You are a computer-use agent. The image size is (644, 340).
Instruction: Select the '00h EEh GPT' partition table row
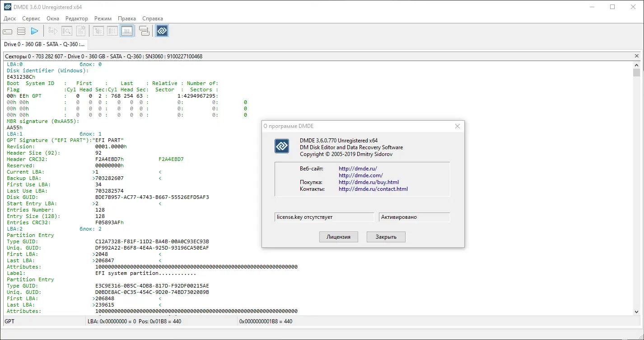pyautogui.click(x=112, y=96)
